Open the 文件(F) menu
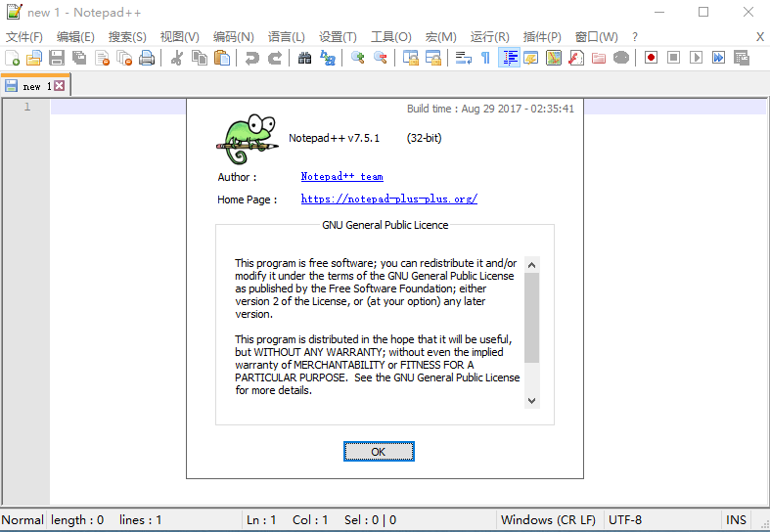This screenshot has width=770, height=532. pos(24,37)
